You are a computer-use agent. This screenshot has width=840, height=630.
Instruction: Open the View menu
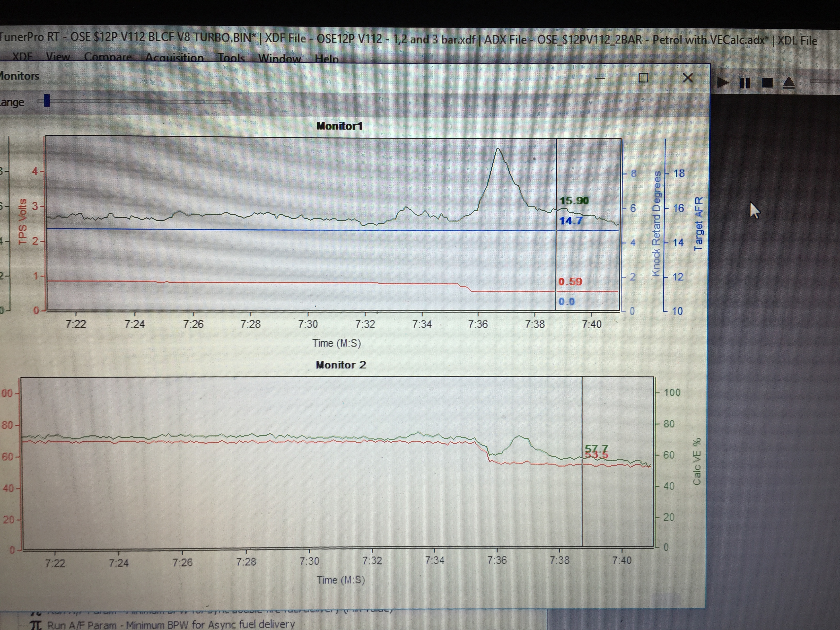tap(58, 57)
